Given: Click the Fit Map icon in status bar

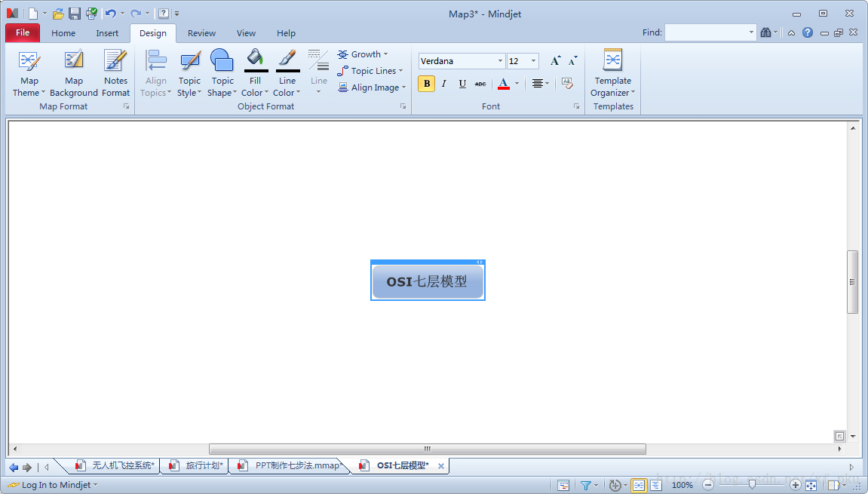Looking at the screenshot, I should (811, 485).
